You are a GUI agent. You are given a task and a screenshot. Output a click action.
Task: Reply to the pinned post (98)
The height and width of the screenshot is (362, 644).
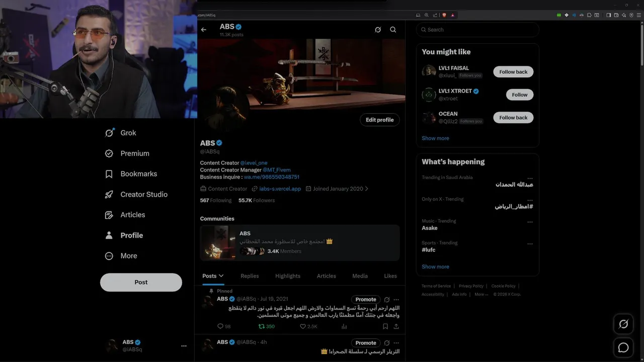(224, 326)
